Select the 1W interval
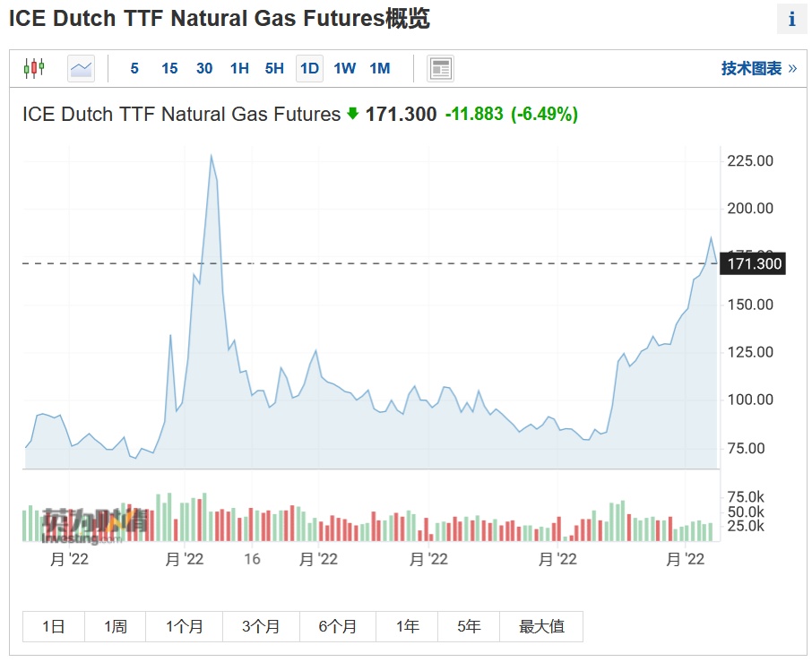The height and width of the screenshot is (662, 812). [344, 68]
